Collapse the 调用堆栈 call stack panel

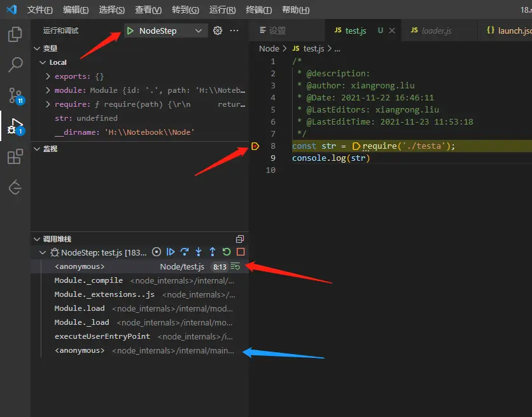[36, 239]
